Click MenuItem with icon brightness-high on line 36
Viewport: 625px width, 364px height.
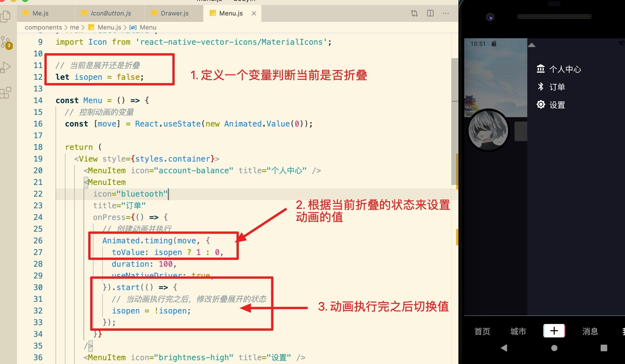[x=194, y=358]
